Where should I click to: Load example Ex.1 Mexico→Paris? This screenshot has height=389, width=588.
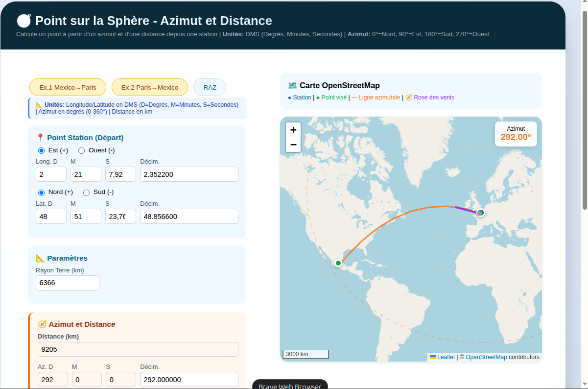pos(68,87)
